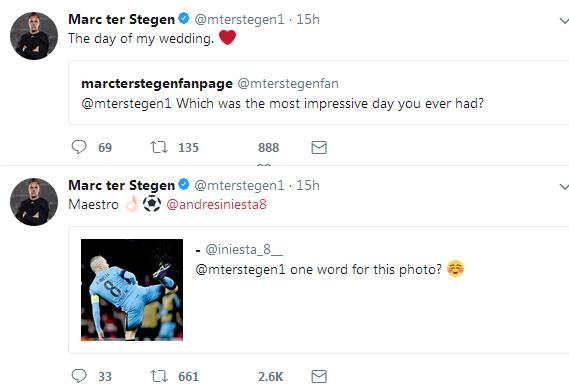View the number 8 player photo
Screen dimensions: 569x384
pyautogui.click(x=132, y=290)
